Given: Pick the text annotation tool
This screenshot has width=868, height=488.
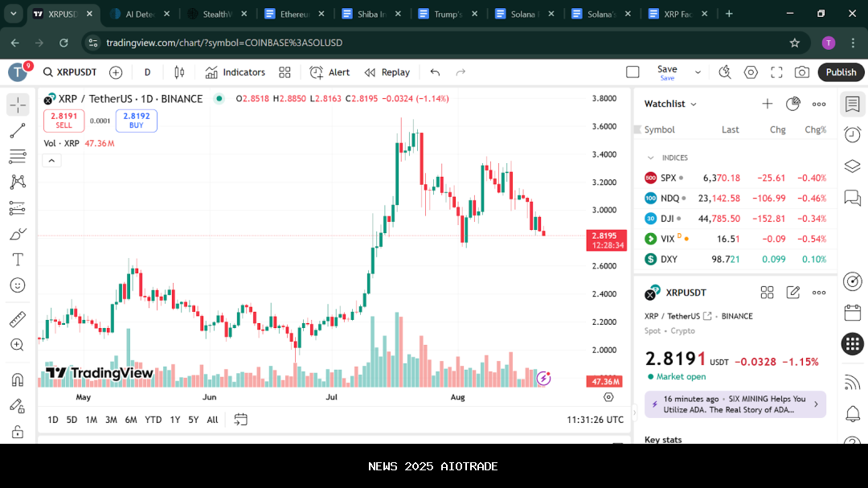Looking at the screenshot, I should (18, 260).
